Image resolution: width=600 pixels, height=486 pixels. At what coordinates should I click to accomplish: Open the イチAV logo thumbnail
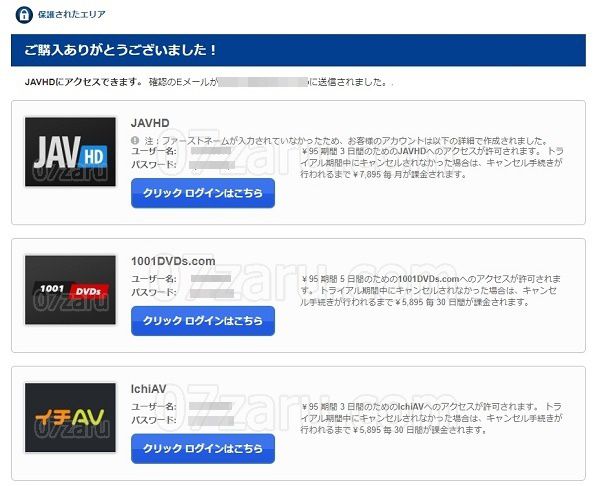(70, 418)
